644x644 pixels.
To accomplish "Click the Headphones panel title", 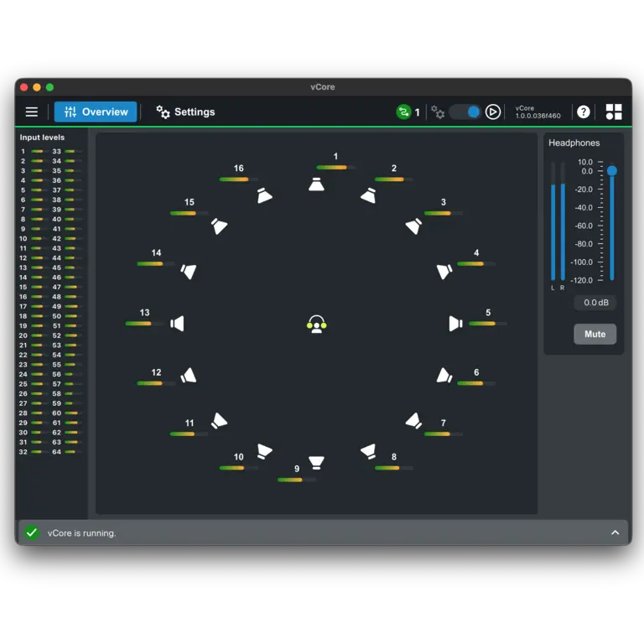I will 574,143.
